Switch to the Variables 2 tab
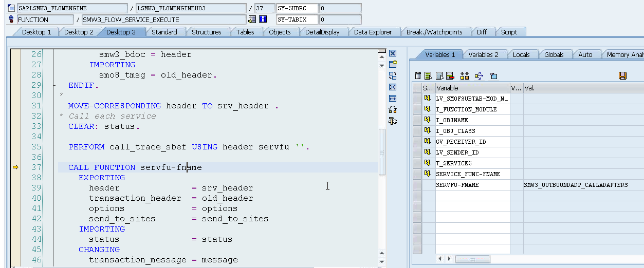The height and width of the screenshot is (268, 644). [x=483, y=54]
